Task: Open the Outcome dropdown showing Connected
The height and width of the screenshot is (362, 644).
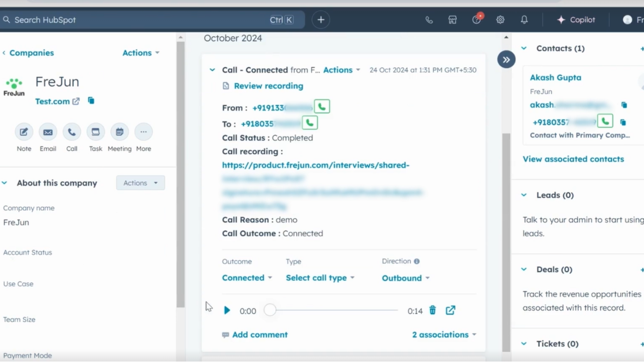Action: click(x=247, y=278)
